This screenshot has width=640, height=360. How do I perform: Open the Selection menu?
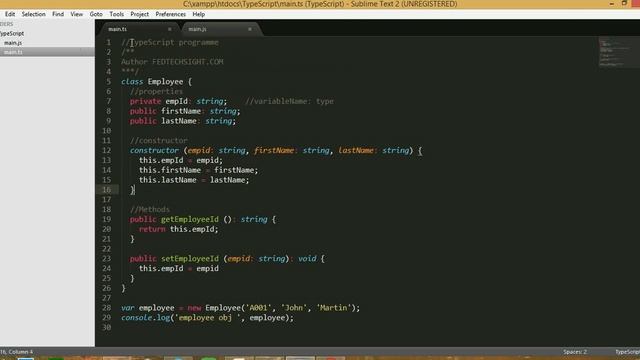(33, 14)
